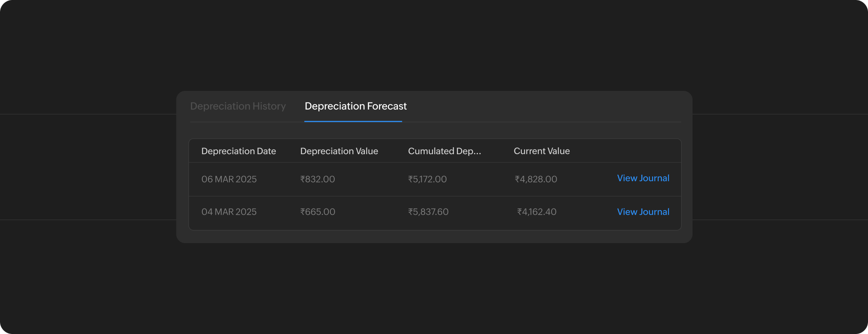Image resolution: width=868 pixels, height=334 pixels.
Task: Click the truncated Cumulated Dep... column header
Action: point(444,151)
